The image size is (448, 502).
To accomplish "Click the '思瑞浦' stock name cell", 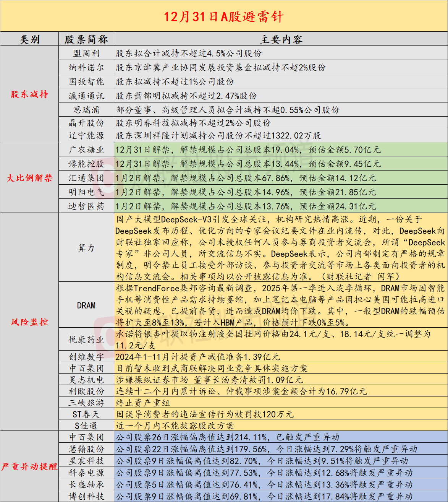I will click(86, 110).
